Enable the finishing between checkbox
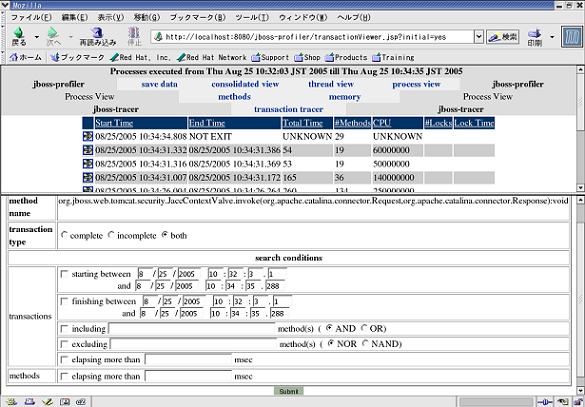Screen dimensions: 585x407 click(65, 301)
